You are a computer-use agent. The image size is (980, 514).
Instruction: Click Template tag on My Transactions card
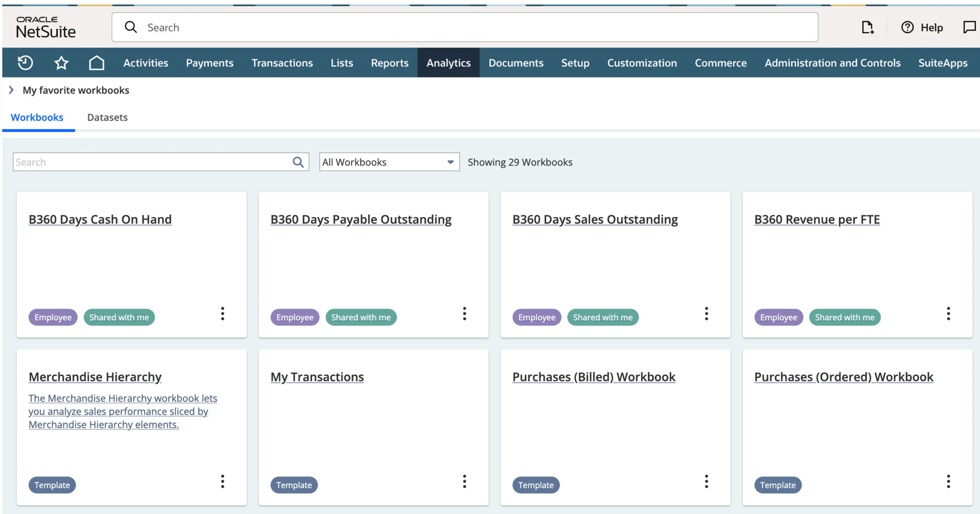click(294, 485)
